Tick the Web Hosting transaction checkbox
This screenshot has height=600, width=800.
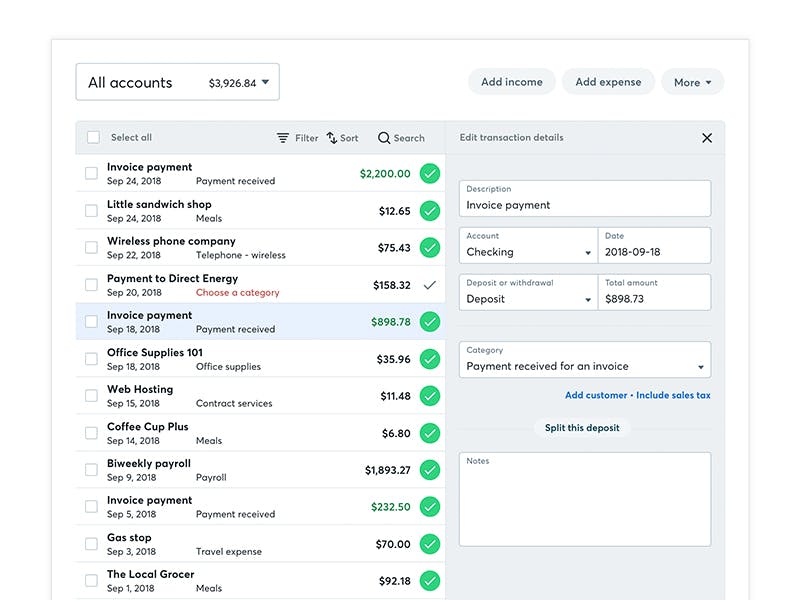(x=92, y=396)
